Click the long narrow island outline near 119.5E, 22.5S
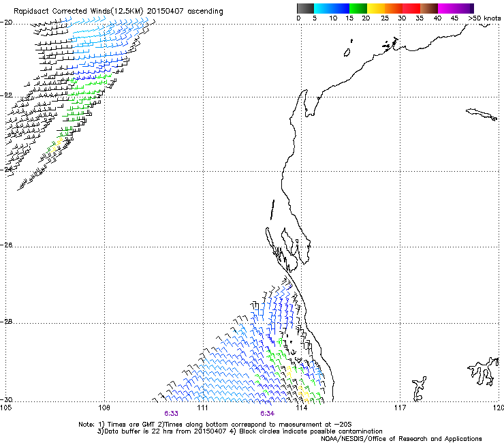504x443 pixels. 482,114
